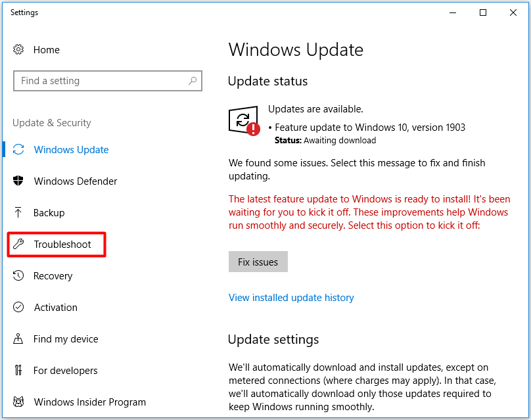Image resolution: width=531 pixels, height=420 pixels.
Task: Click the Activation checkmark circle icon
Action: [18, 307]
